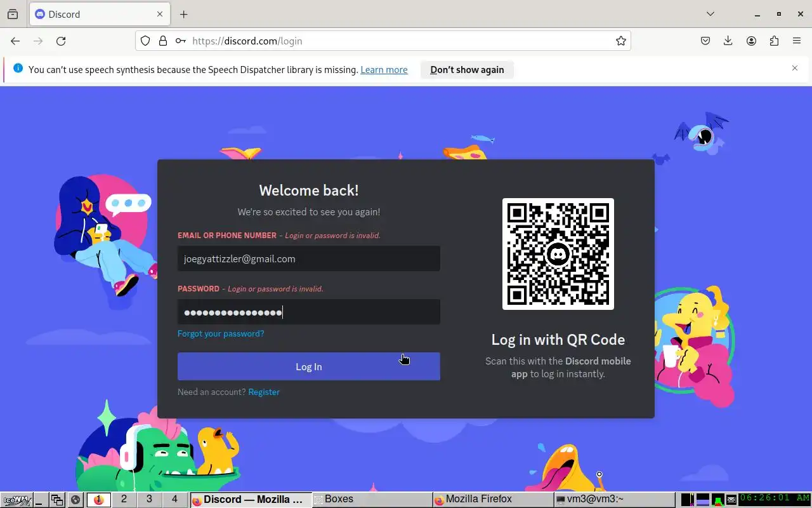Open the shield tracking protection icon
The height and width of the screenshot is (508, 812).
coord(145,41)
